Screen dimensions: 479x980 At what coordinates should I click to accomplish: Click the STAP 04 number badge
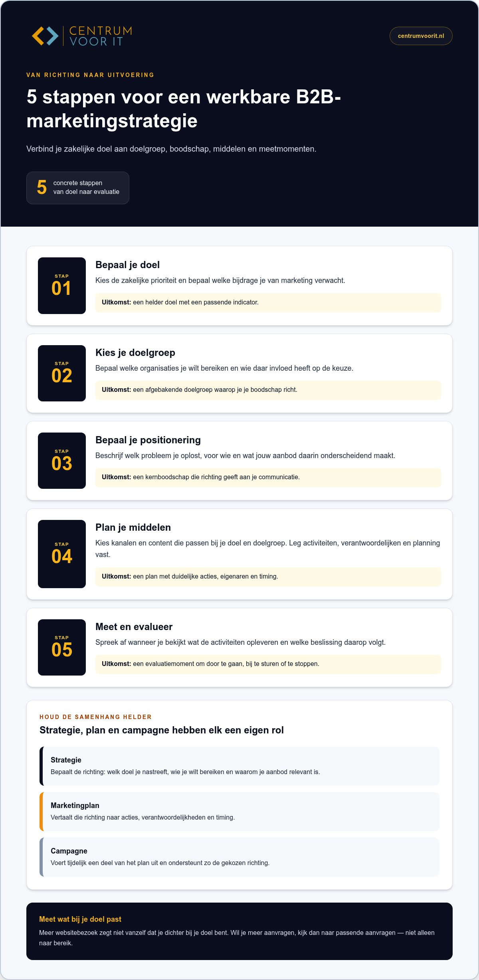[x=62, y=554]
